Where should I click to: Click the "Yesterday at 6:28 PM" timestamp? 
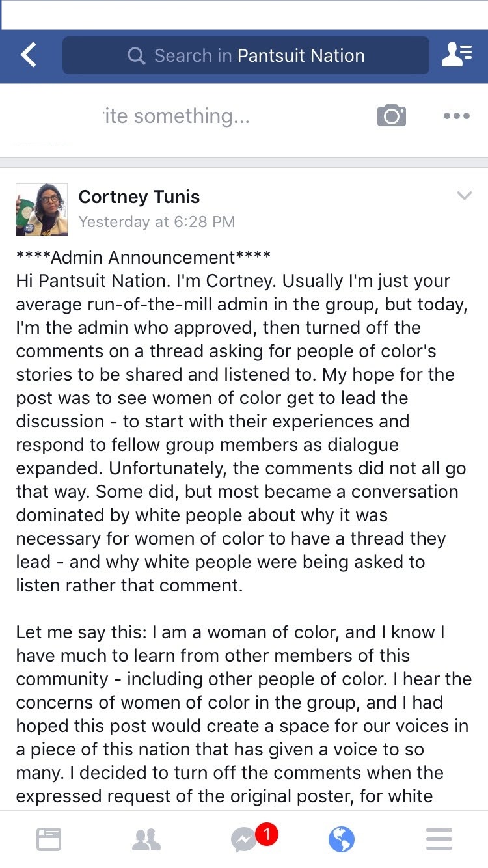(157, 222)
